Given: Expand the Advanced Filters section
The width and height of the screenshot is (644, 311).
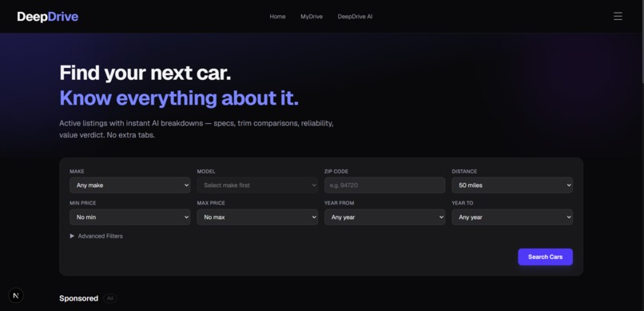Looking at the screenshot, I should coord(96,236).
